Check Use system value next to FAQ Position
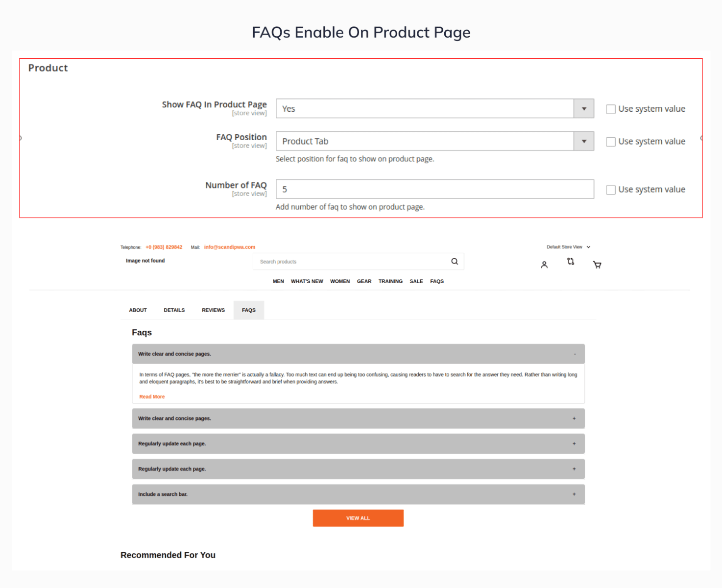 click(611, 142)
